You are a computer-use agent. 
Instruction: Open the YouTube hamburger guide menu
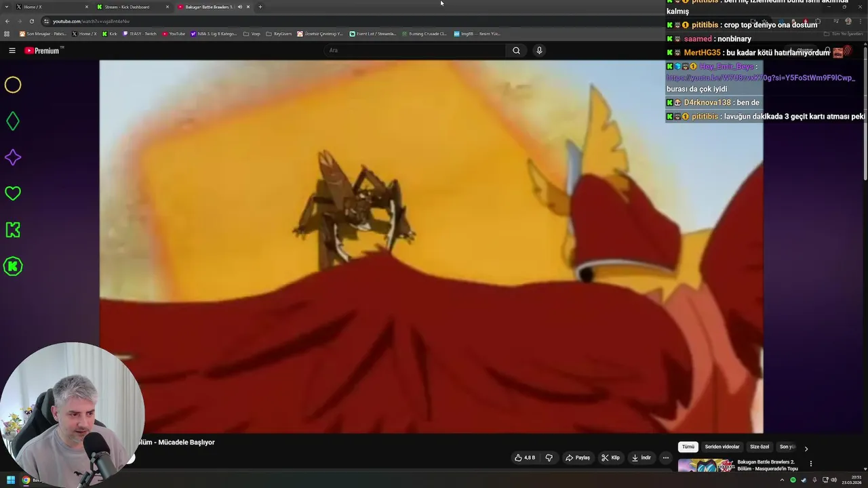click(12, 50)
